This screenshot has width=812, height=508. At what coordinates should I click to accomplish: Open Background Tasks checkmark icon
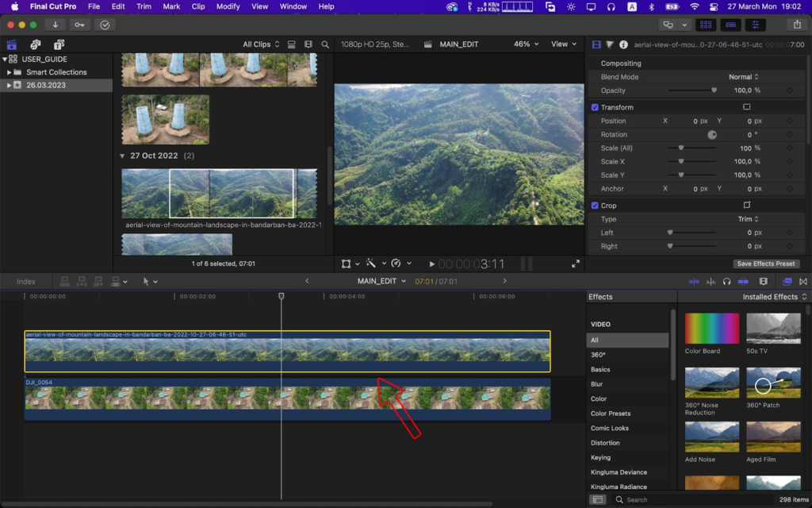coord(105,25)
